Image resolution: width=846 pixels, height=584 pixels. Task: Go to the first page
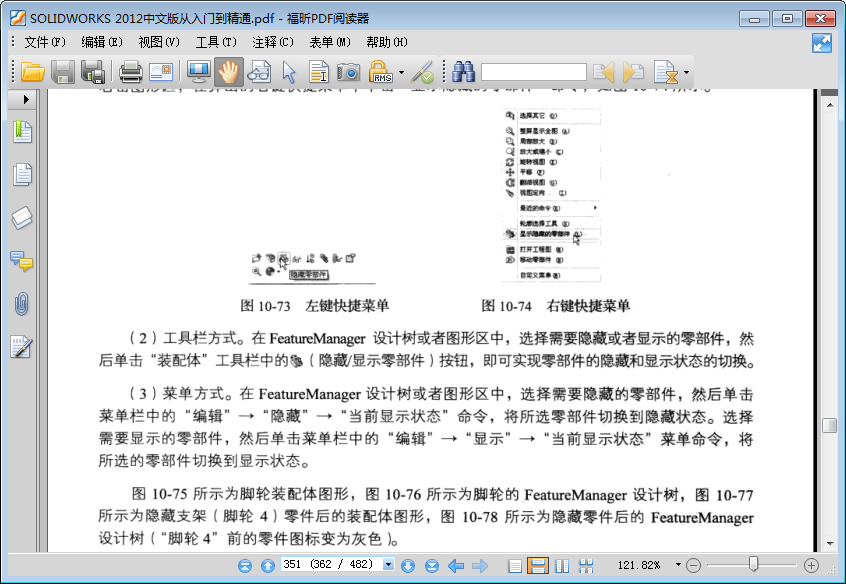[245, 566]
